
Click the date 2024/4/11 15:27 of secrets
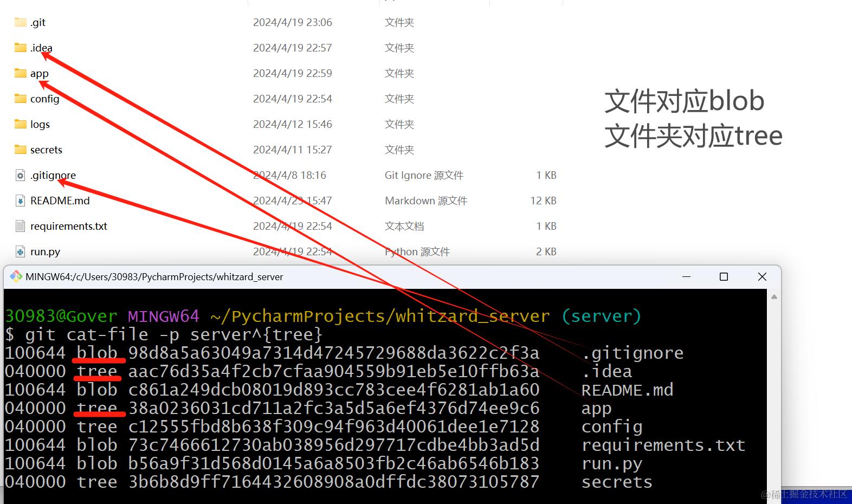tap(293, 150)
